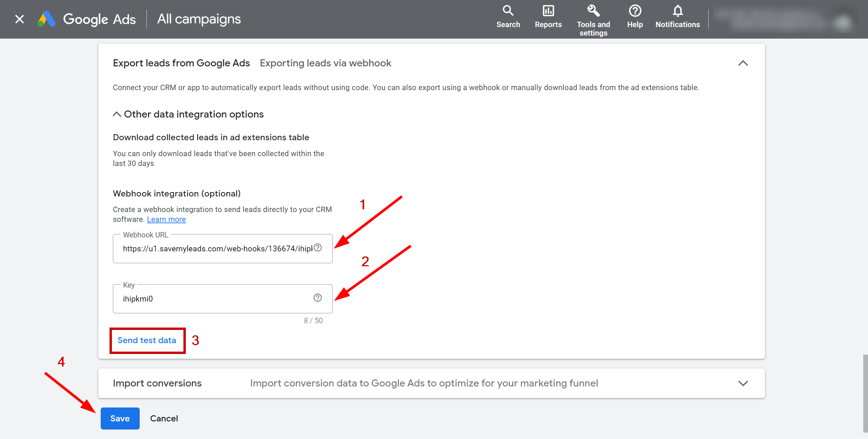The image size is (868, 439).
Task: Click the question mark icon in Webhook URL field
Action: click(x=318, y=248)
